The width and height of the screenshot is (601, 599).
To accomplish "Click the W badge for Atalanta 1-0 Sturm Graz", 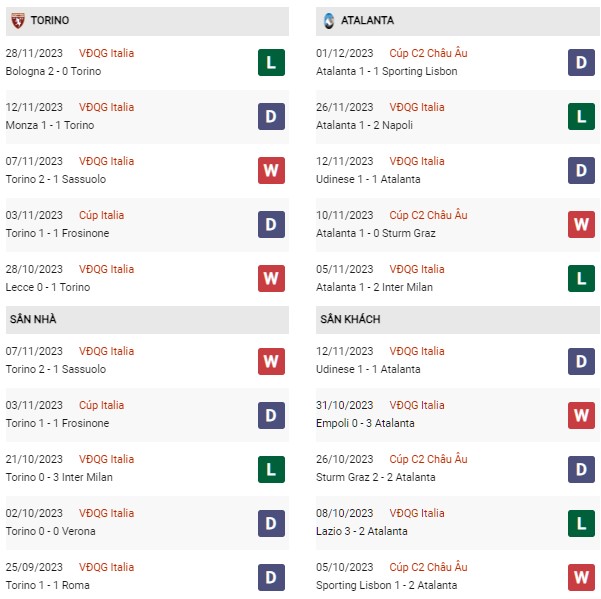I will [x=581, y=224].
